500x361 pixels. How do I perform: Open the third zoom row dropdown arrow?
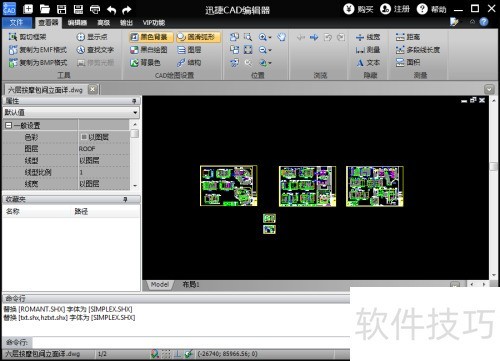(x=270, y=63)
